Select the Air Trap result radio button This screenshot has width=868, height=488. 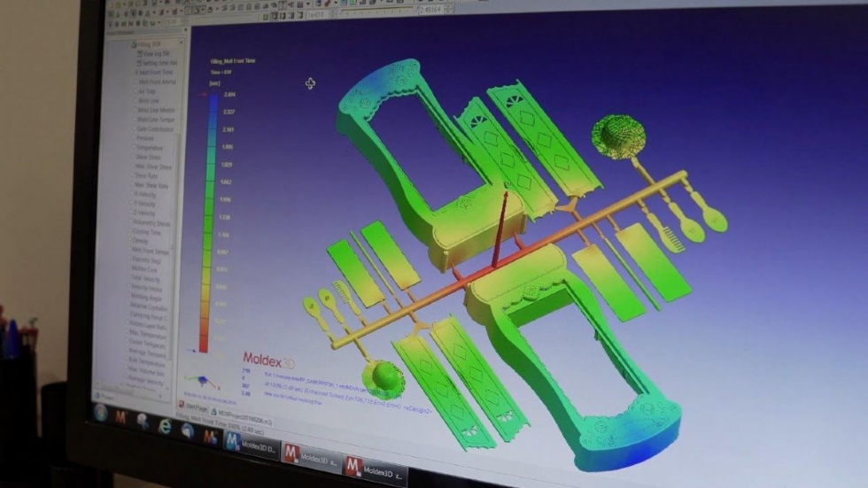136,90
